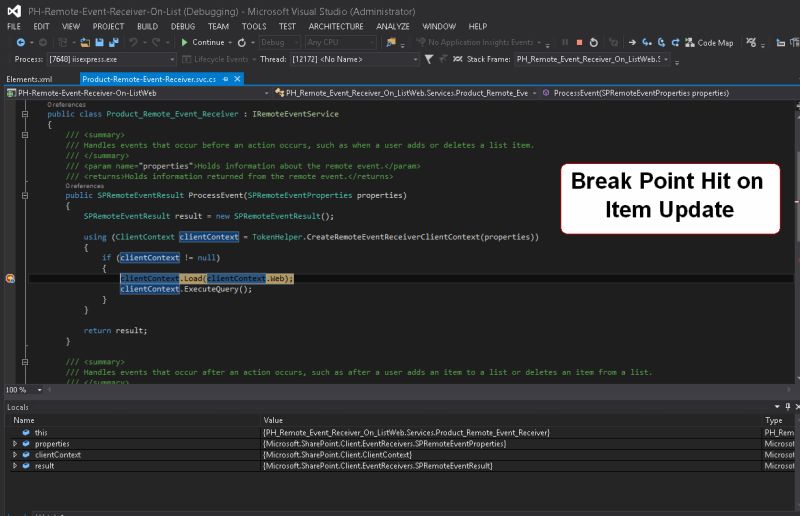Viewport: 800px width, 516px height.
Task: Click the Step Into icon
Action: tap(646, 42)
